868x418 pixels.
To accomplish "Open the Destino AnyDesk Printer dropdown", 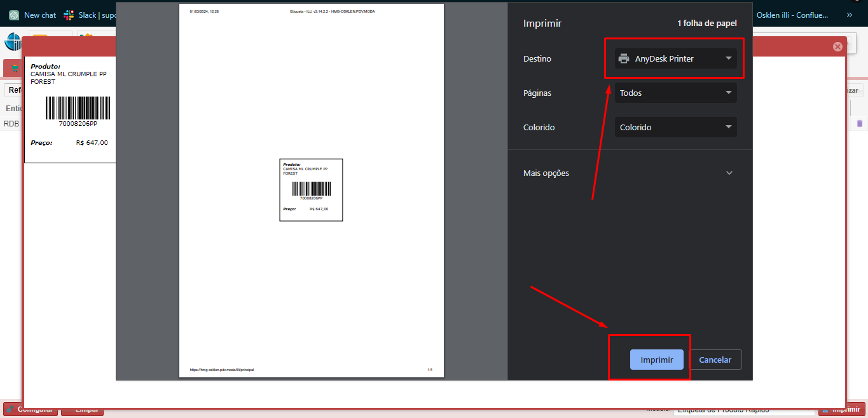I will 675,59.
